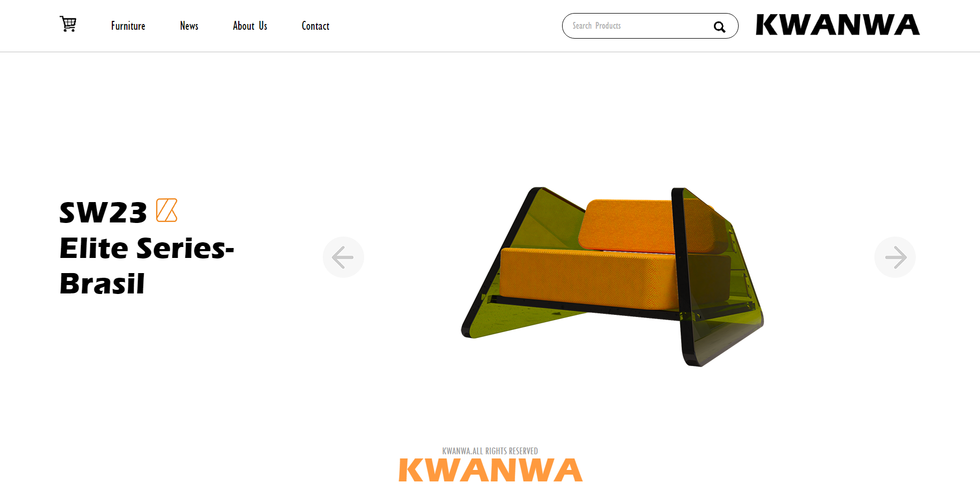Open the shopping cart
The height and width of the screenshot is (495, 980).
(68, 24)
